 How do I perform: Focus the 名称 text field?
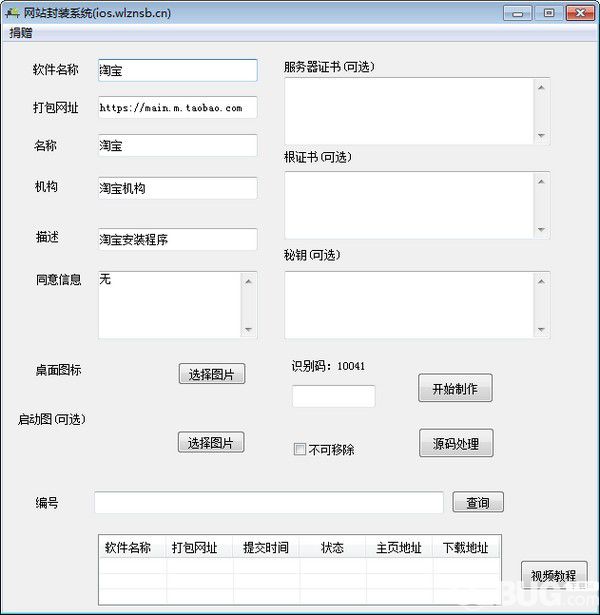(178, 146)
